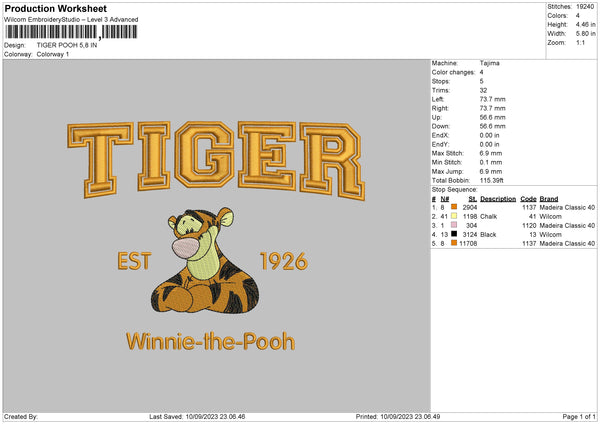Click the 'Min Stitch:' value '0.1 mm'
The height and width of the screenshot is (424, 600).
click(x=491, y=163)
